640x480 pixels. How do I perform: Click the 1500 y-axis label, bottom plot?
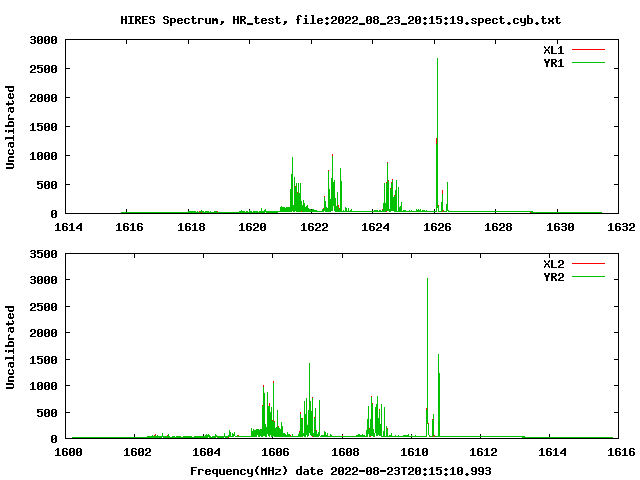click(44, 360)
